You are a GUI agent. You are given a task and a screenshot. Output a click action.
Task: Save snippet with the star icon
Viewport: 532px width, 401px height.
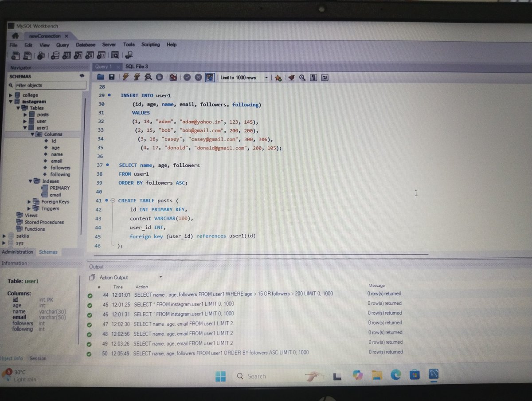tap(278, 78)
